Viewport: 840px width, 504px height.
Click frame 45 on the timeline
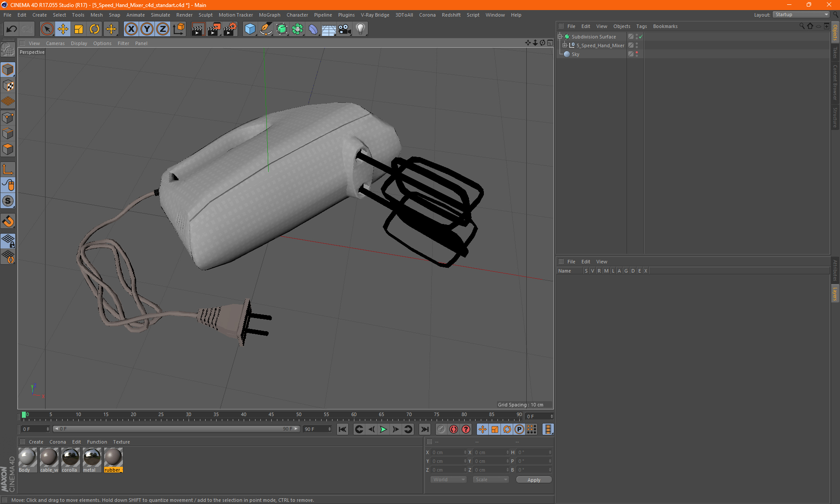[x=271, y=416]
